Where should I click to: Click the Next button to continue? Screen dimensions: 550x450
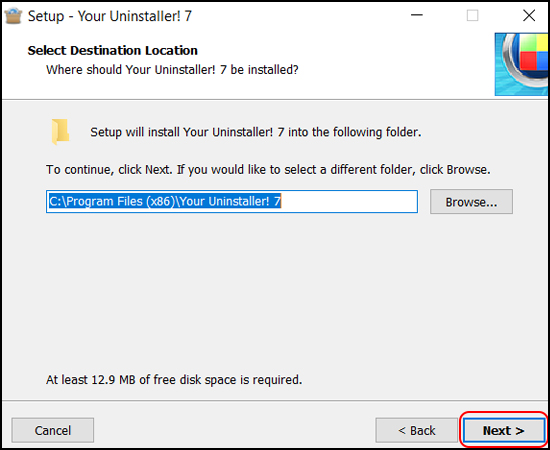(x=503, y=430)
